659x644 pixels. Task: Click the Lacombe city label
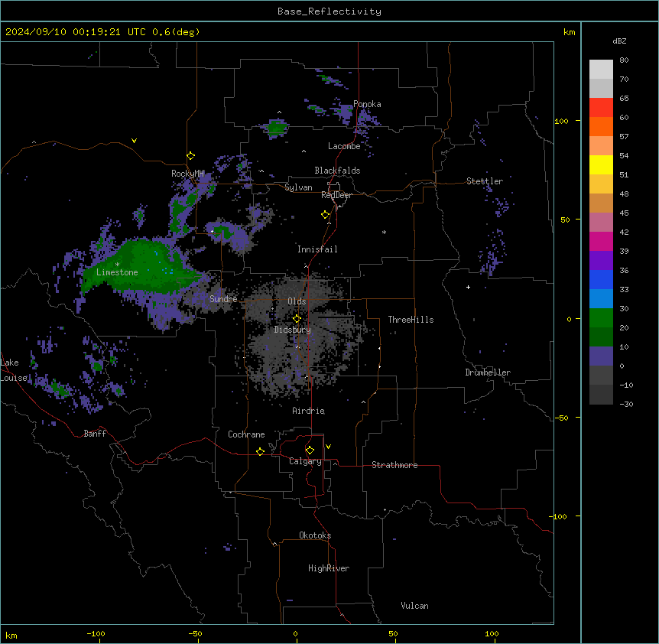point(344,146)
